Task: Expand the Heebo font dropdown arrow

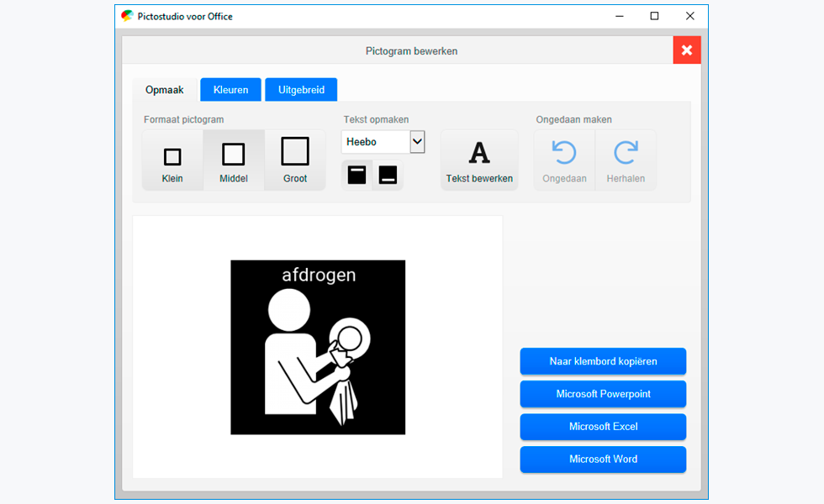Action: coord(417,142)
